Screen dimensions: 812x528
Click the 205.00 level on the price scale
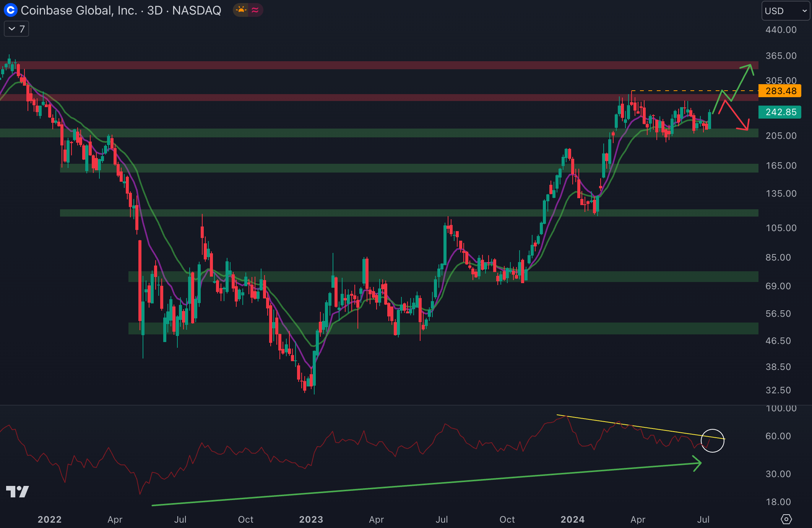coord(781,136)
